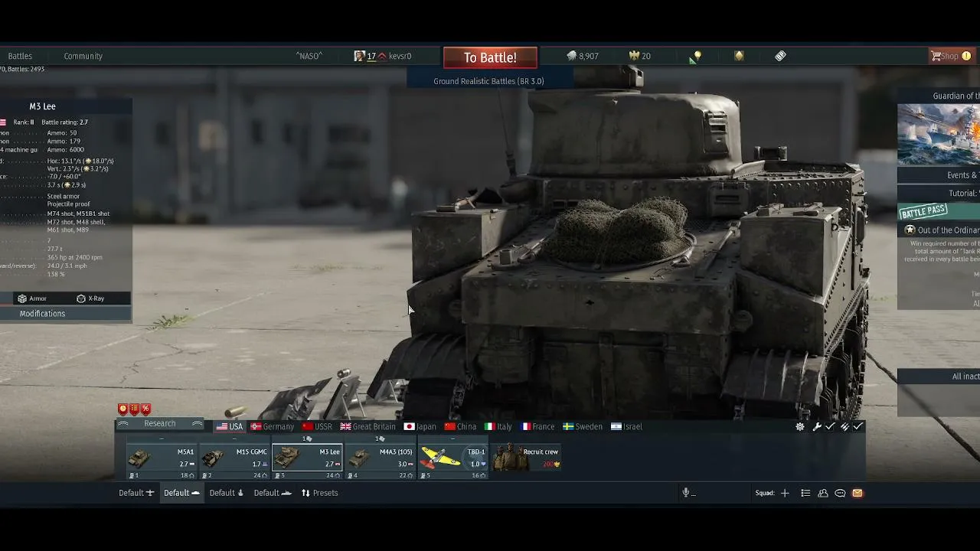Select the Italy nation tab
This screenshot has height=551, width=980.
click(x=498, y=427)
